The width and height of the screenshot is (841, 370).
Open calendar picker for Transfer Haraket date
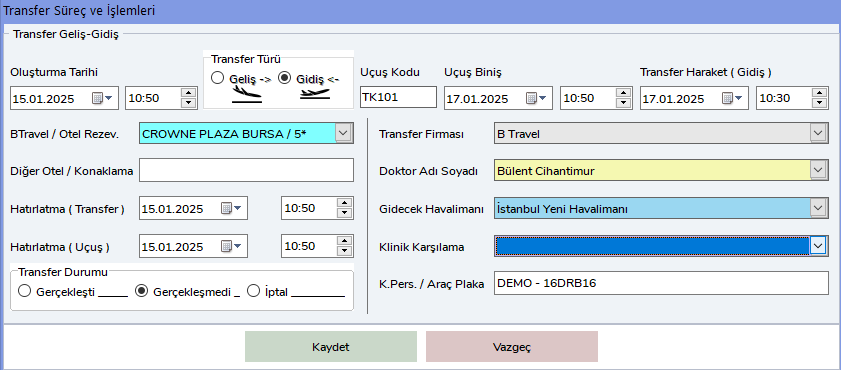click(732, 99)
